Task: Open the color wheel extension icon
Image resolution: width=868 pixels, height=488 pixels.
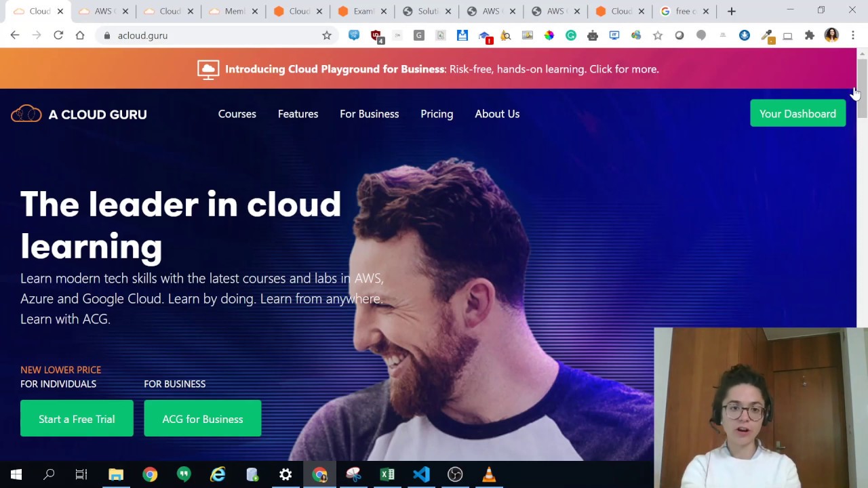Action: [x=549, y=35]
